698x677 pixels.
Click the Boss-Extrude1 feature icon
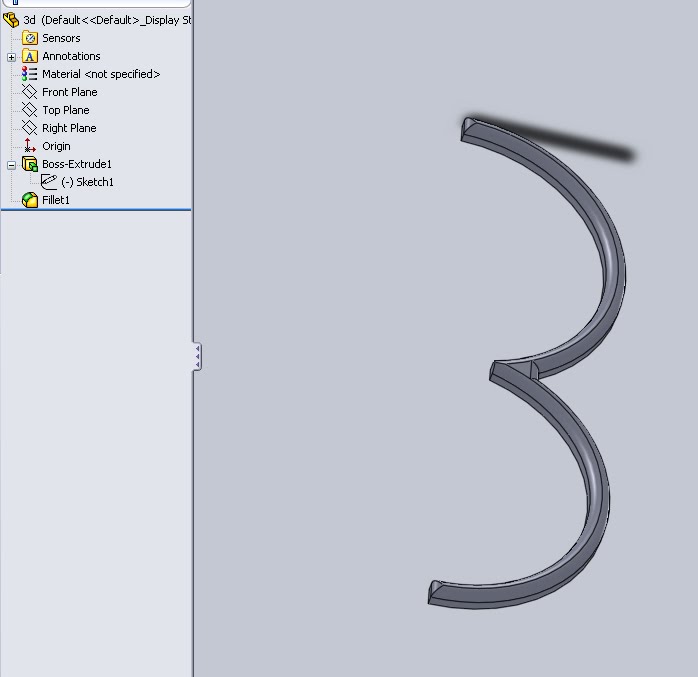tap(30, 164)
